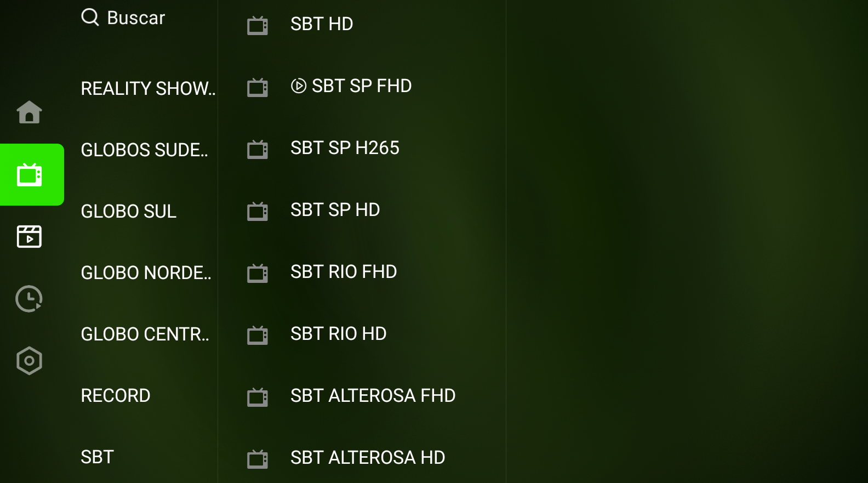Choose the GLOBO NORDE.. category
868x483 pixels.
[146, 272]
